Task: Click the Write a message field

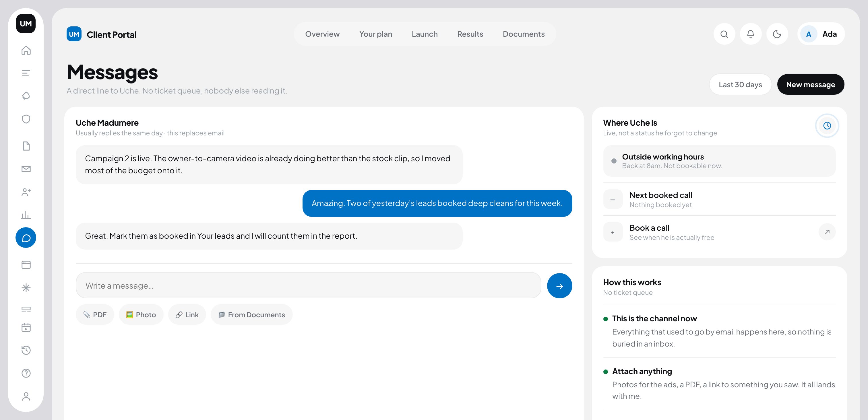Action: click(x=308, y=285)
